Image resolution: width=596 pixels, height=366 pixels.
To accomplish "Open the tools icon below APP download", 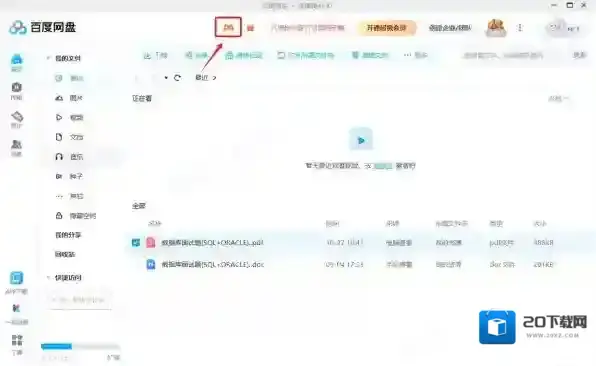I will [x=16, y=308].
